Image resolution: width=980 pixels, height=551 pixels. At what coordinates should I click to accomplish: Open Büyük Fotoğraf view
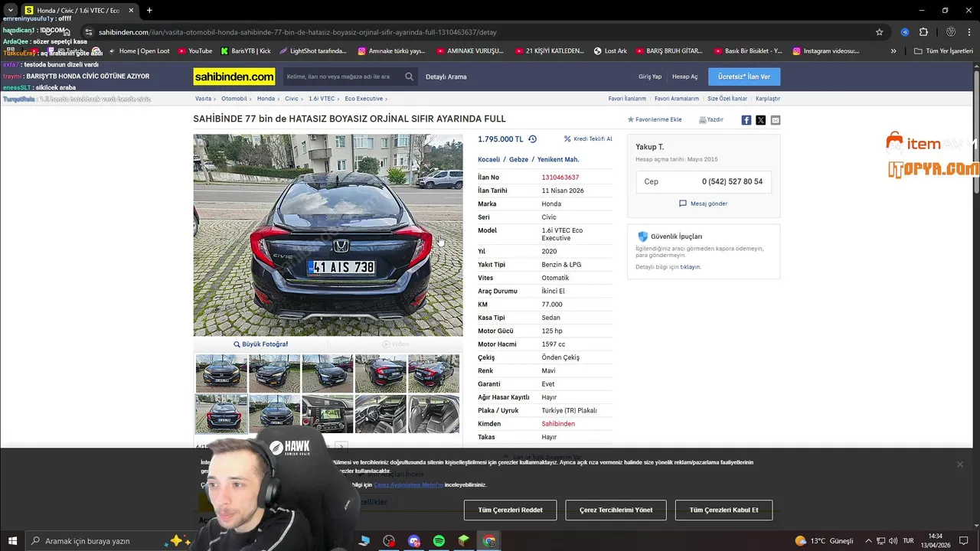coord(261,344)
